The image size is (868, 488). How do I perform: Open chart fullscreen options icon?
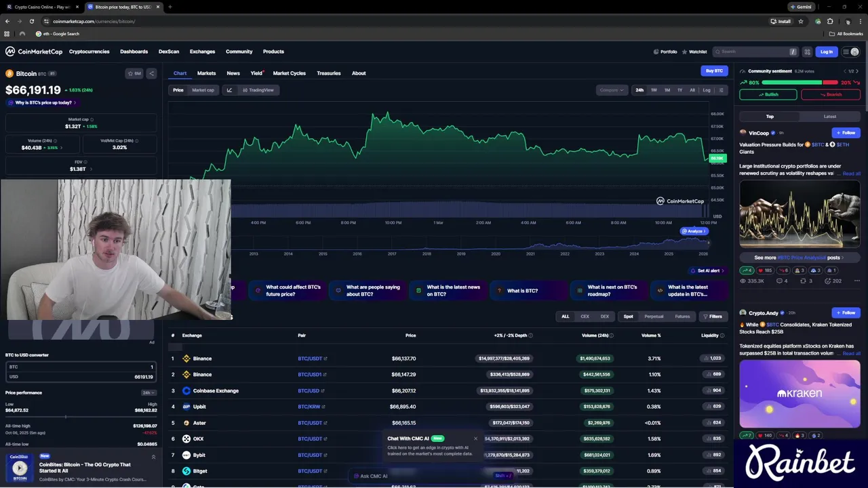point(721,90)
